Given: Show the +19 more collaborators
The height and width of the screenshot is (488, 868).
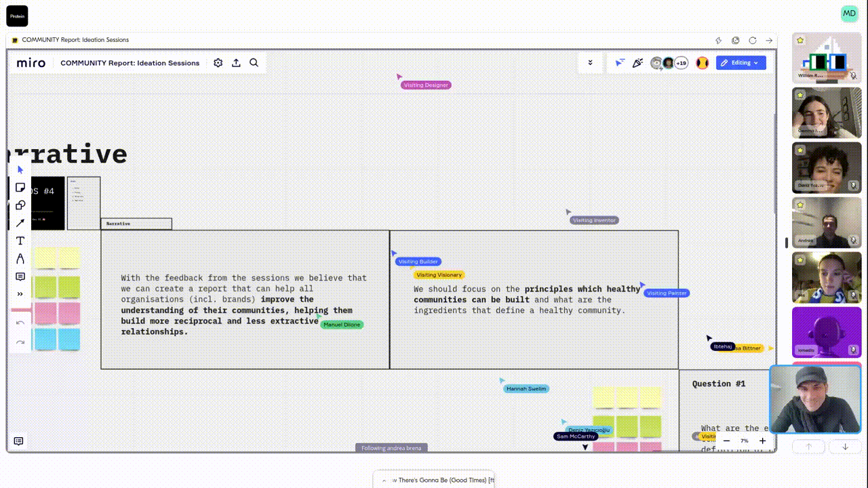Looking at the screenshot, I should [681, 63].
